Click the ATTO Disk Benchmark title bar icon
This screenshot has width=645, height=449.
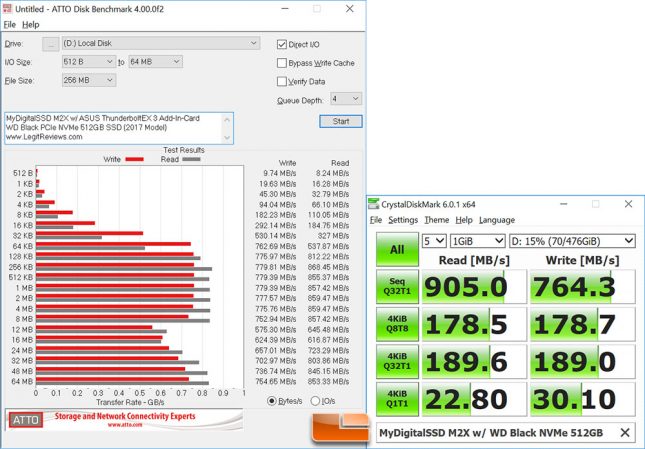point(7,8)
